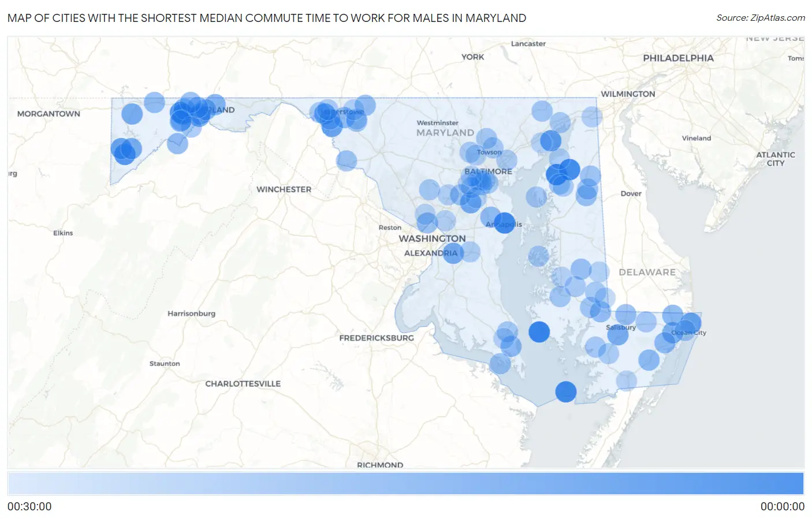Click the Source: ZipAtlas.com credit

(761, 18)
